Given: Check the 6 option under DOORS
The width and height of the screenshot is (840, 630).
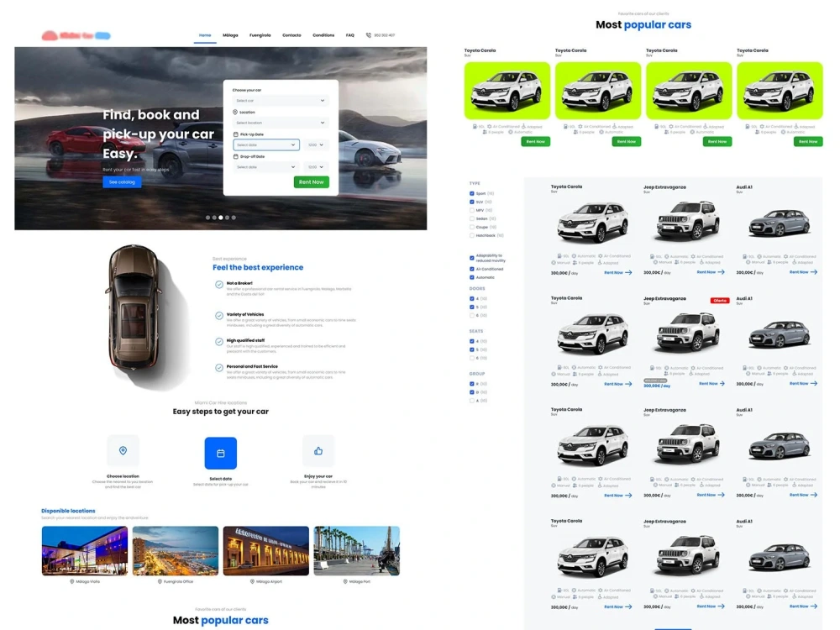Looking at the screenshot, I should [x=472, y=316].
